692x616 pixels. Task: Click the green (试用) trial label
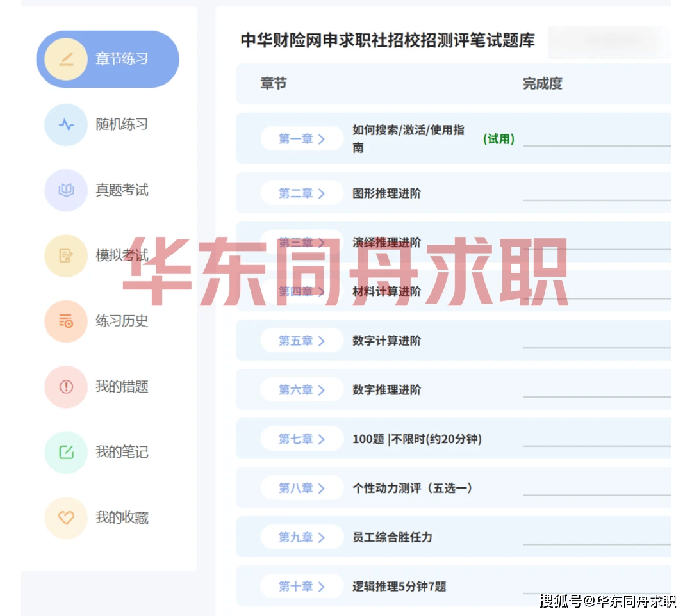pos(498,139)
